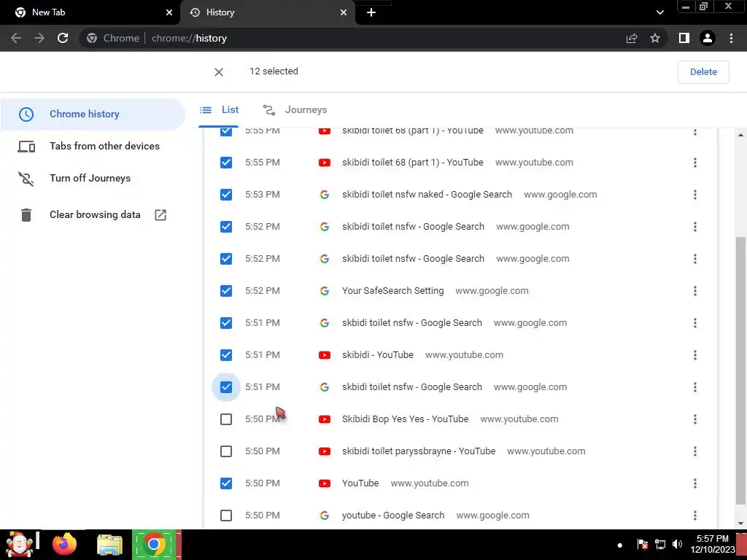Switch to the List view tab
The height and width of the screenshot is (560, 747).
pos(219,110)
